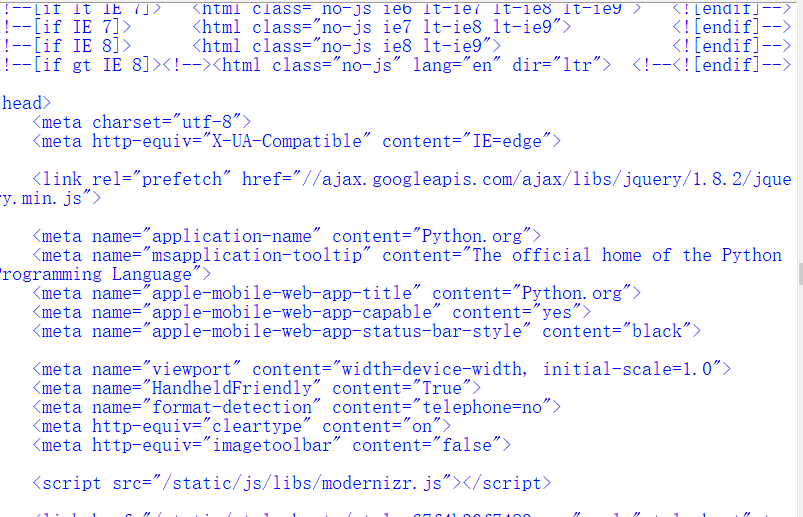Click the IE 8 conditional comment line

tap(396, 46)
